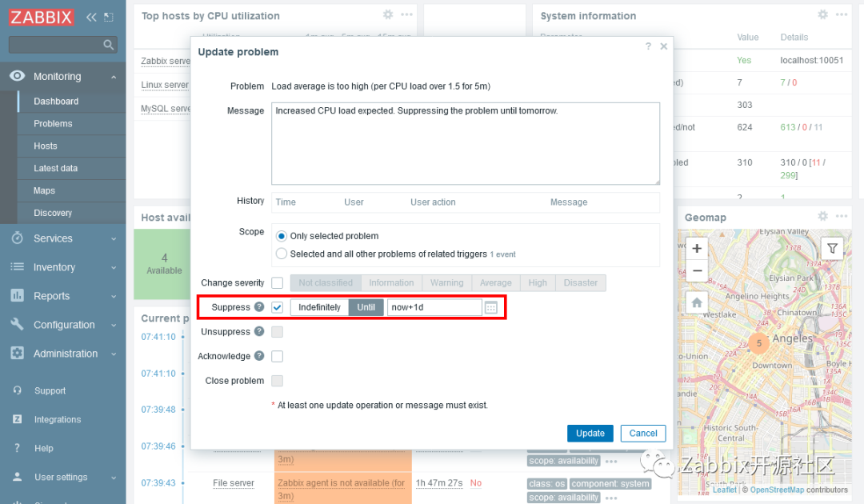Choose Until suppress option
The height and width of the screenshot is (504, 864).
tap(366, 307)
